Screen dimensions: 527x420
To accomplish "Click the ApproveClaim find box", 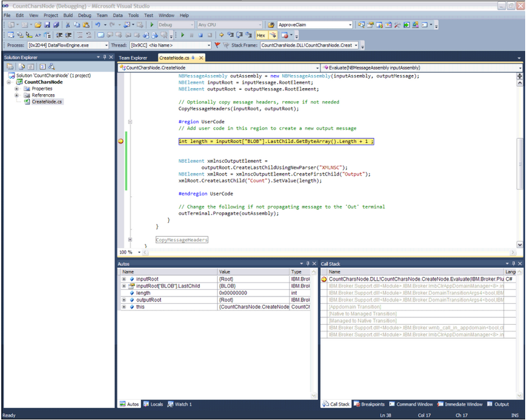I will [311, 25].
